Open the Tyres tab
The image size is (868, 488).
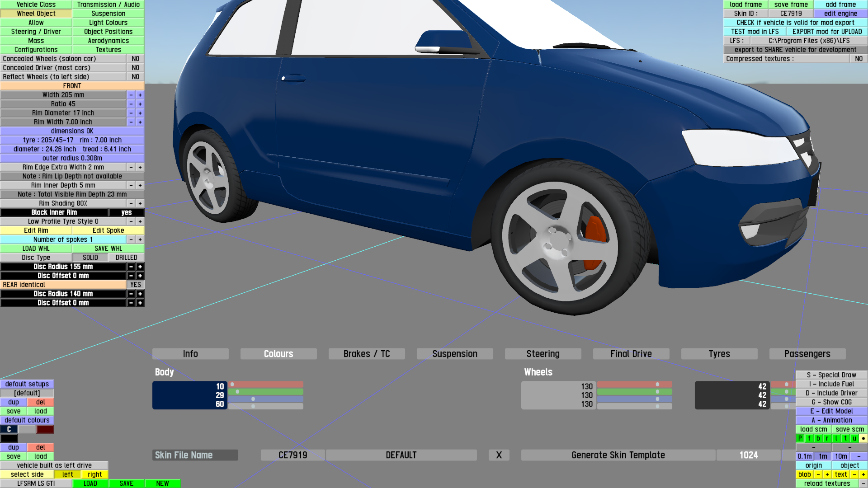[719, 354]
